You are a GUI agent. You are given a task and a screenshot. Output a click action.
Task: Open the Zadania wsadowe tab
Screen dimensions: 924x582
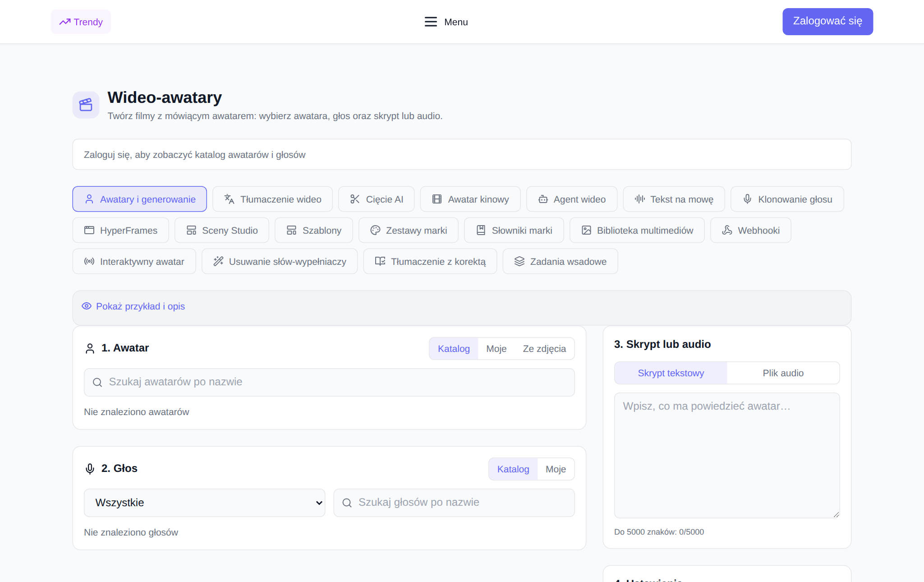click(560, 261)
